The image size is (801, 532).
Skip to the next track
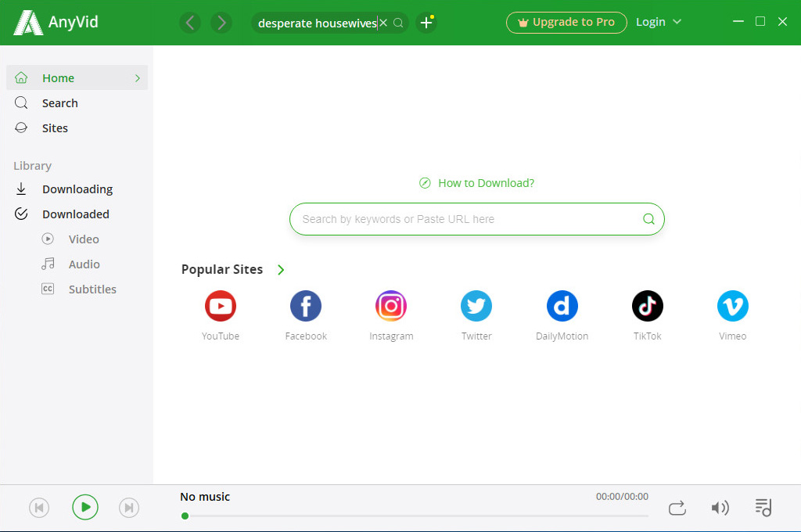point(129,508)
